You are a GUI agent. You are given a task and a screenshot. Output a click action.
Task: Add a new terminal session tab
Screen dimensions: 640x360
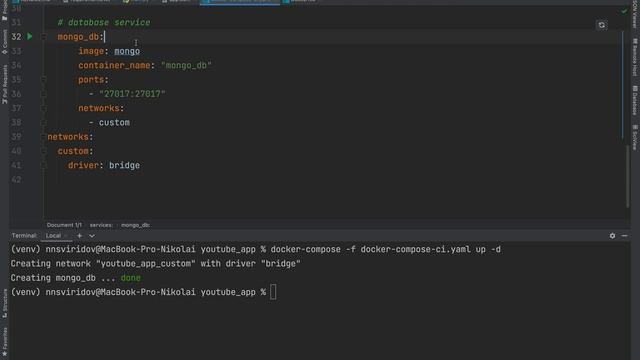tap(80, 236)
